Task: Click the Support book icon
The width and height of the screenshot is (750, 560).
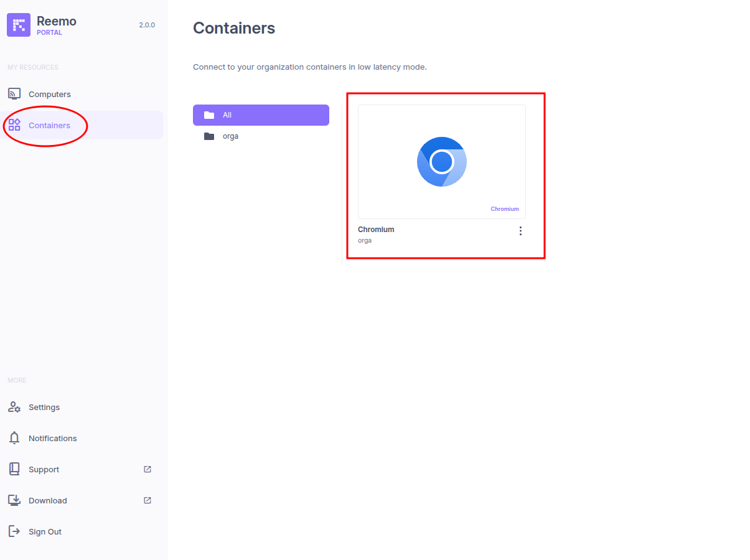Action: [x=14, y=469]
